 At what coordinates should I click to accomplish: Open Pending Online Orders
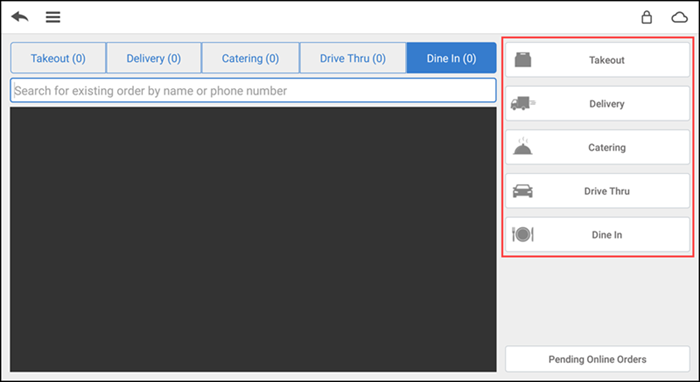[x=597, y=359]
